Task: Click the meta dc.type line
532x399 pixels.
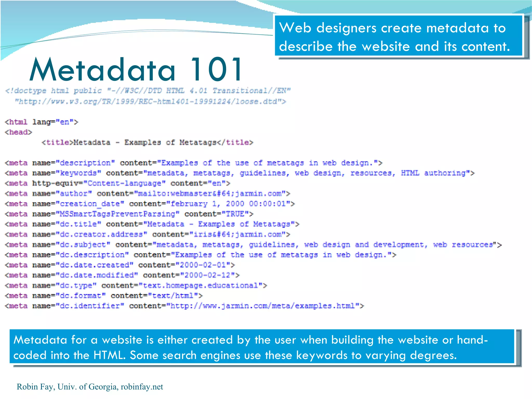Action: (136, 286)
